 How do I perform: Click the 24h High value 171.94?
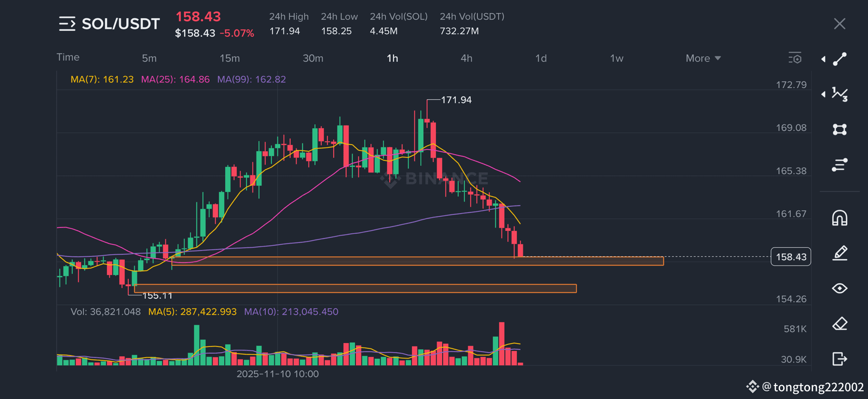(285, 31)
